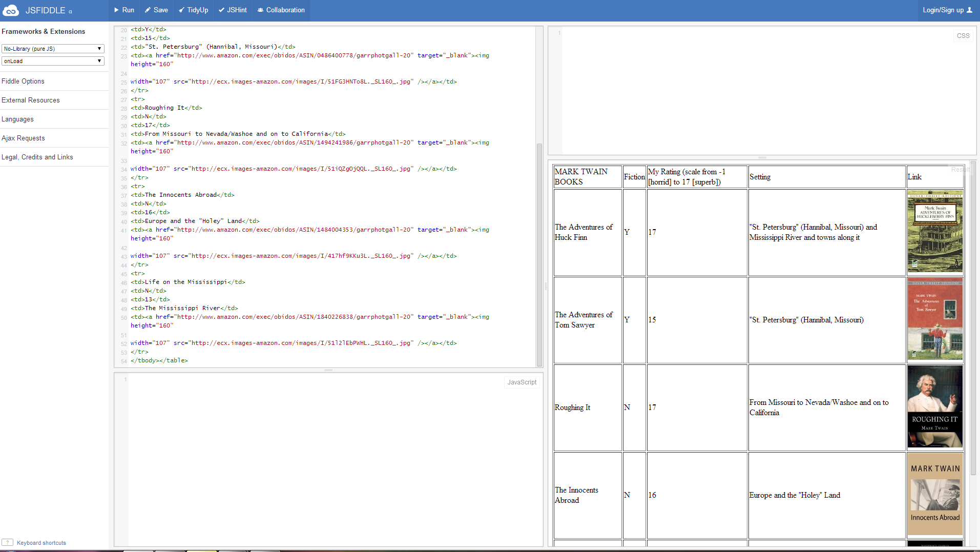Click the MARK TWAIN BOOKS header cell
Screen dimensions: 980x552
point(588,177)
